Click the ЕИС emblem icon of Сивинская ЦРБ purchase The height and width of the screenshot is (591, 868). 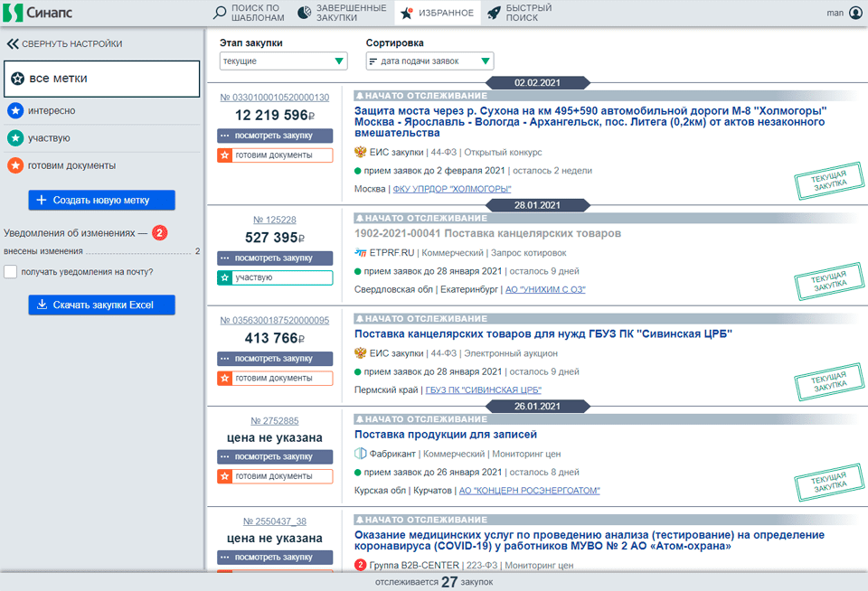(x=361, y=352)
